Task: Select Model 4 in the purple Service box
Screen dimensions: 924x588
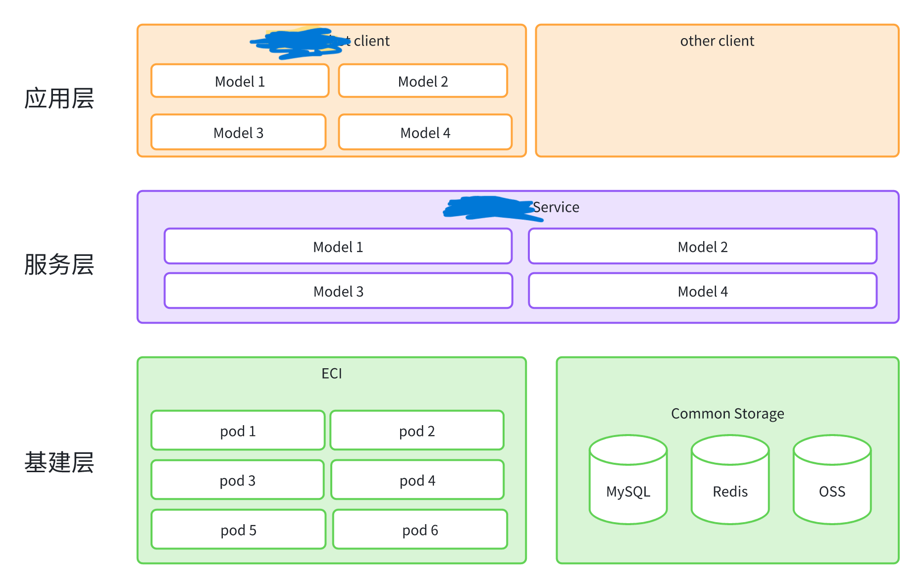Action: click(x=703, y=291)
